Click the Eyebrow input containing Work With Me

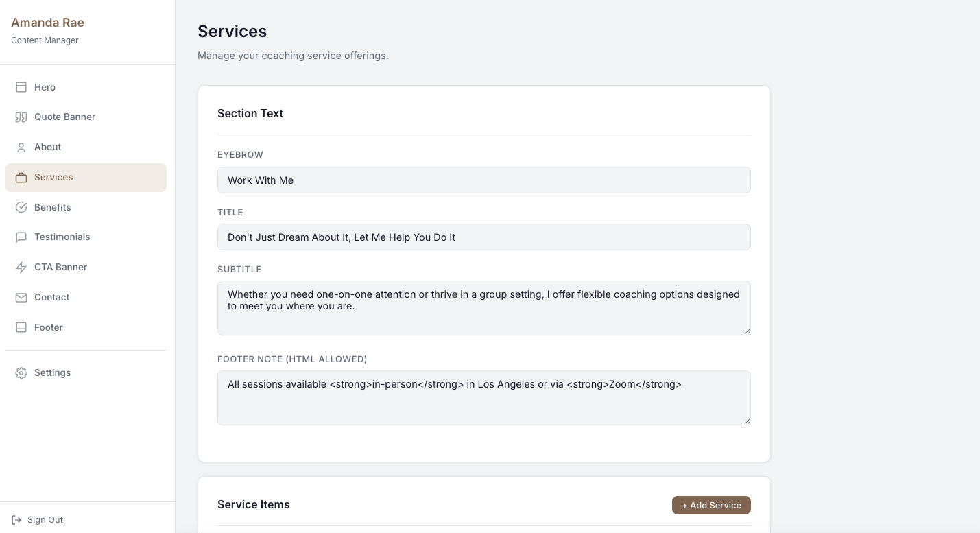483,180
